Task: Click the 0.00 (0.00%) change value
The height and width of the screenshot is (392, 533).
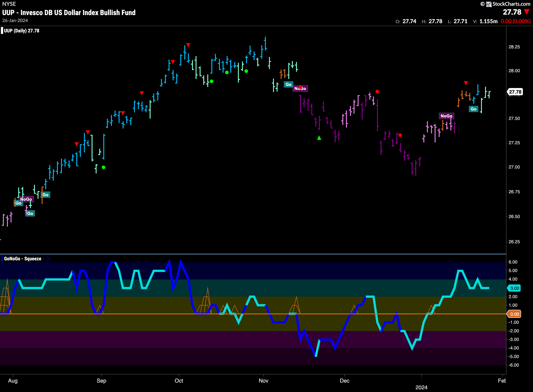Action: (515, 21)
